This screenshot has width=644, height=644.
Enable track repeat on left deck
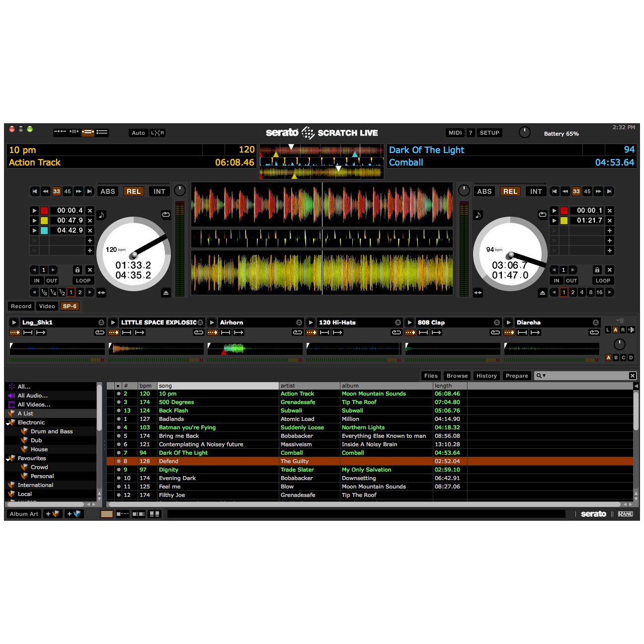pyautogui.click(x=165, y=215)
